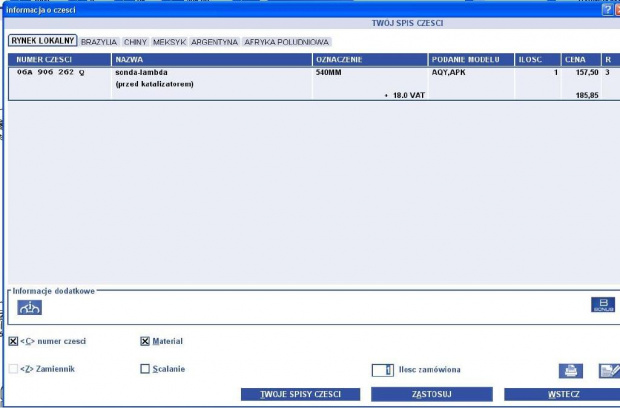Tick the Zamiennik checkbox

tap(13, 369)
